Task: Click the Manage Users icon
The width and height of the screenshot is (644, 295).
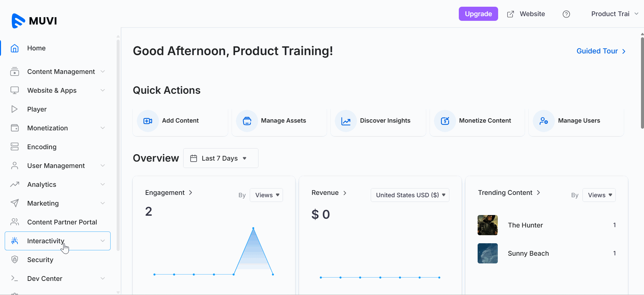Action: click(x=544, y=121)
